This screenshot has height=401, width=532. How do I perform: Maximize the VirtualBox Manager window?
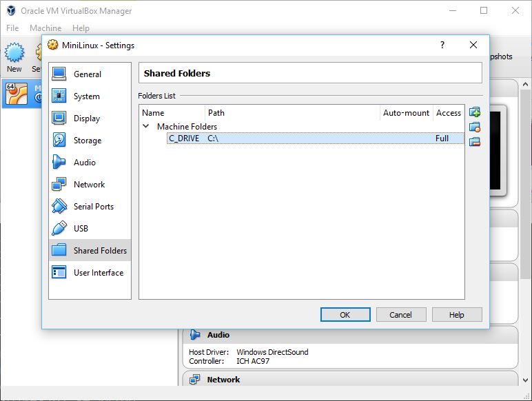pyautogui.click(x=484, y=10)
